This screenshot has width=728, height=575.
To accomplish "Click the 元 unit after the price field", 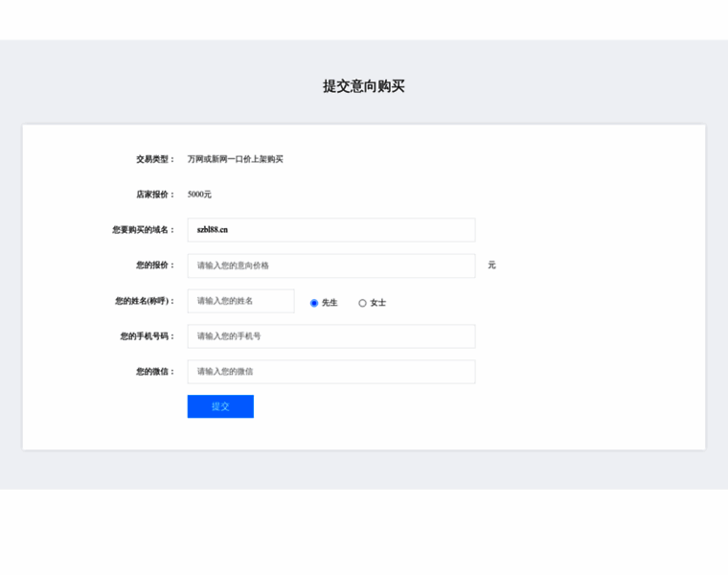I will [x=491, y=265].
